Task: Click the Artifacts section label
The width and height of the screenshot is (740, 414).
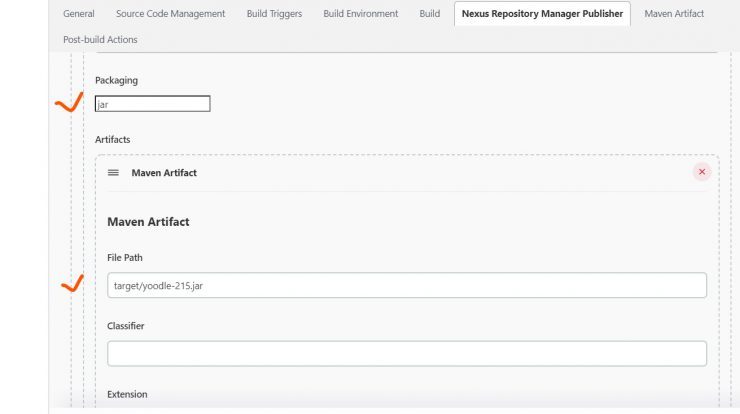Action: click(x=112, y=140)
